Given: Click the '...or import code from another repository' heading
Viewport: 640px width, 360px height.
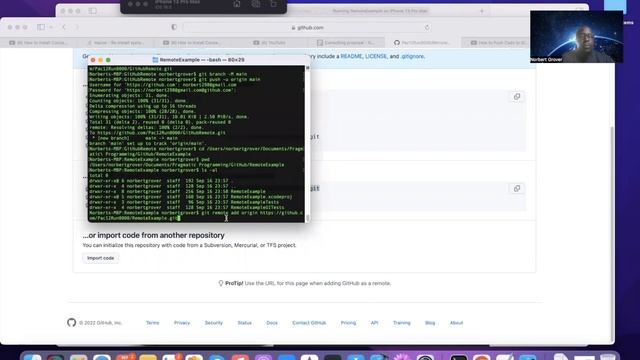Looking at the screenshot, I should (x=153, y=236).
